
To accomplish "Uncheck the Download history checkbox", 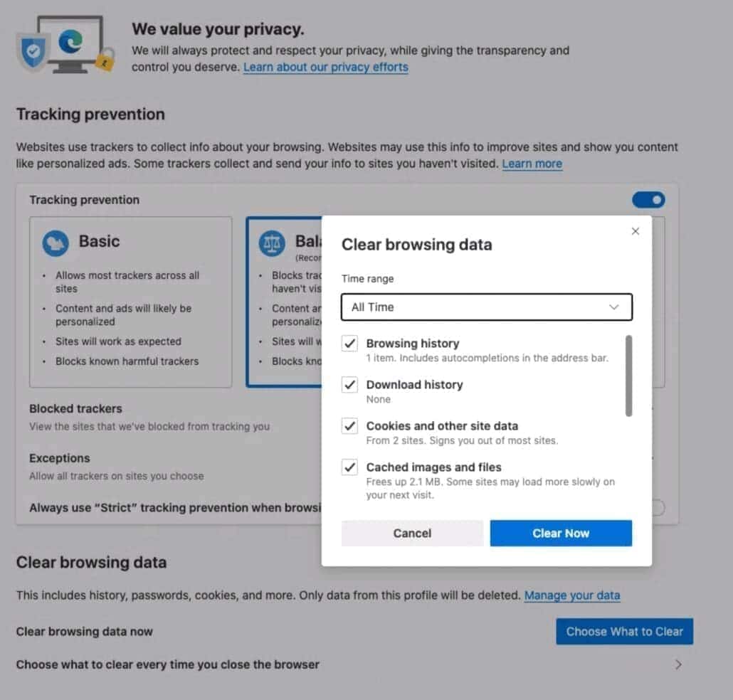I will pyautogui.click(x=349, y=385).
